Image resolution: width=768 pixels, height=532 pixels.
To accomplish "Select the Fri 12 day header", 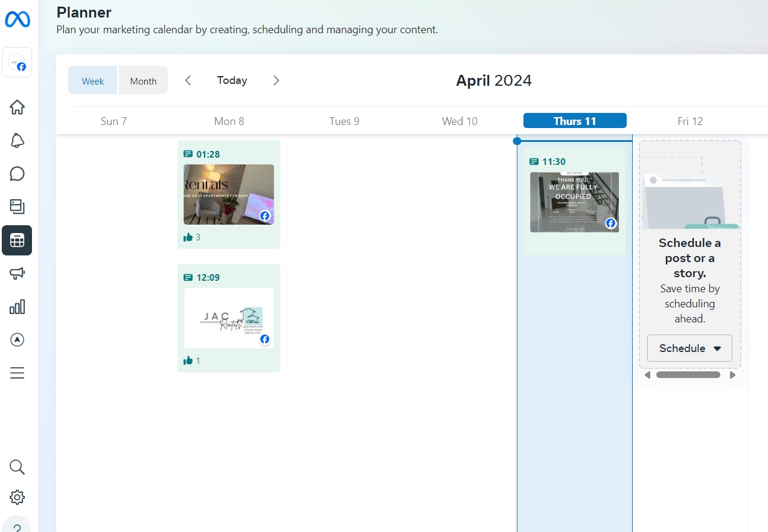I will (x=690, y=121).
